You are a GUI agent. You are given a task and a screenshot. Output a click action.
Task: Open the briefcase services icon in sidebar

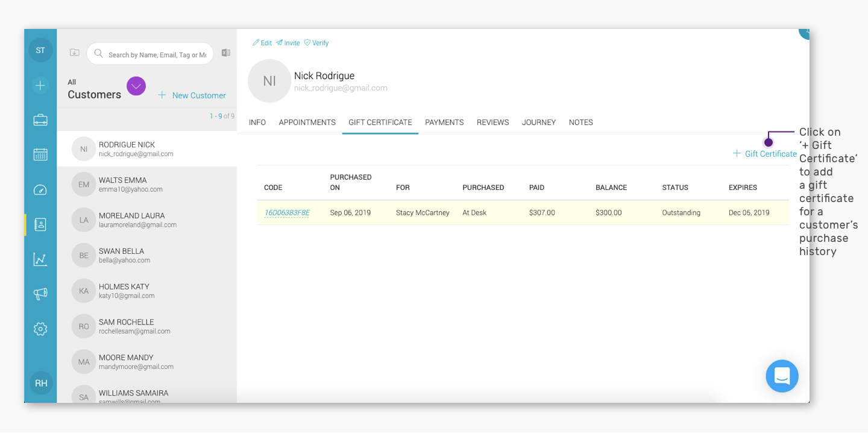pyautogui.click(x=40, y=120)
